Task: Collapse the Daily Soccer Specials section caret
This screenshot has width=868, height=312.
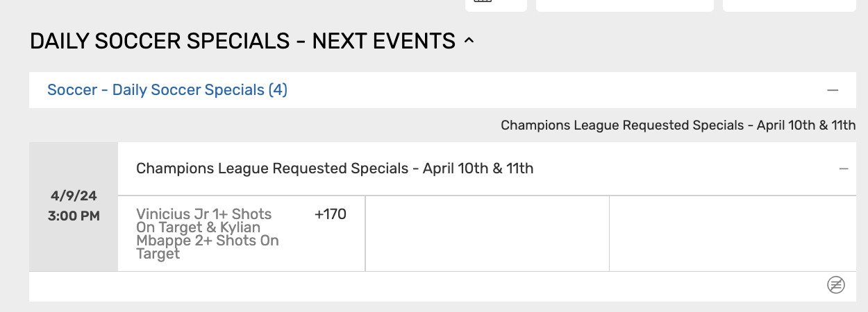Action: point(469,42)
